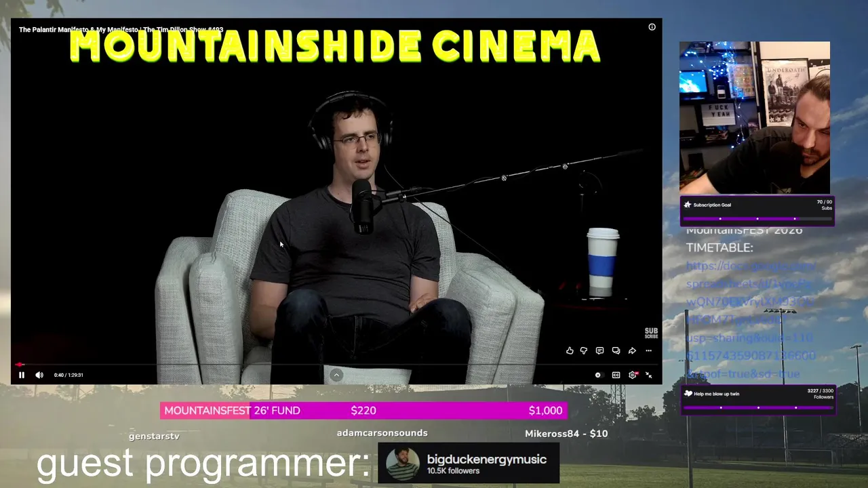Click the 'TIMETABLE:' heading text
Screen dimensions: 868x488
tap(719, 247)
